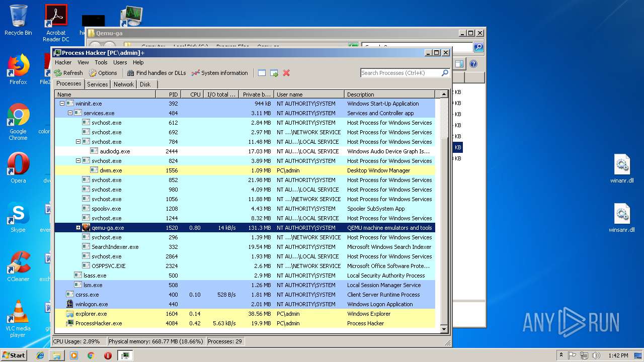The image size is (644, 362).
Task: Click the Process Hacker taskbar button
Action: pyautogui.click(x=125, y=355)
